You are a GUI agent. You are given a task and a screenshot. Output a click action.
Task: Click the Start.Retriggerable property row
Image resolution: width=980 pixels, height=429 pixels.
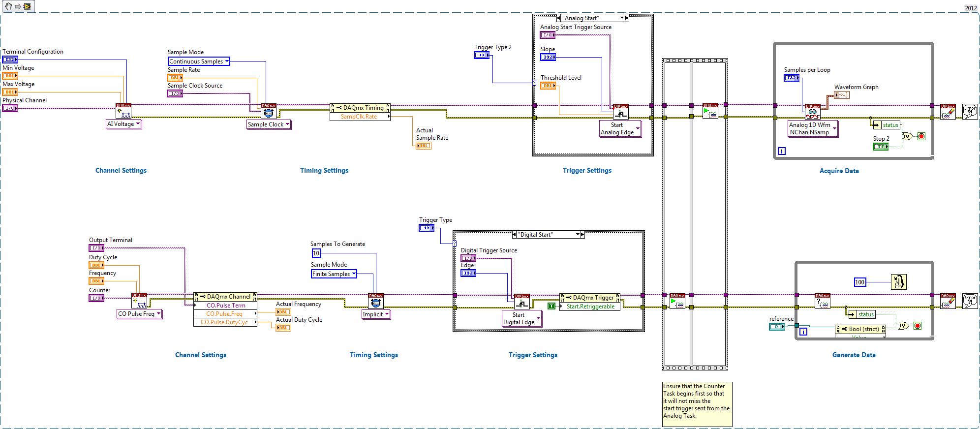(x=590, y=306)
